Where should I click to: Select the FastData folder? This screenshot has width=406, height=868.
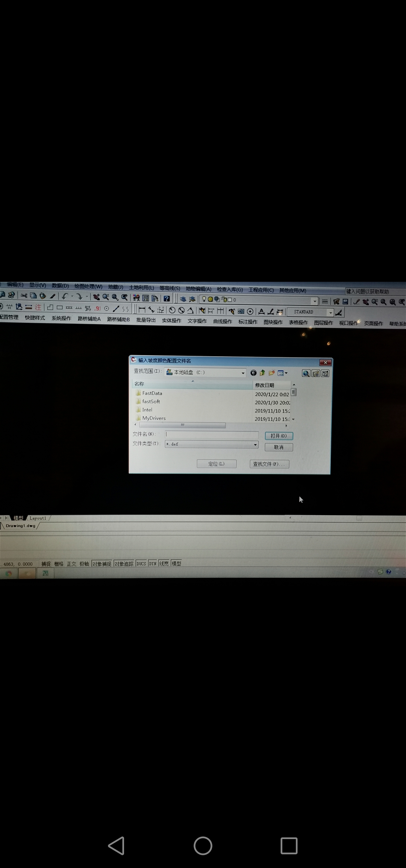pyautogui.click(x=149, y=393)
